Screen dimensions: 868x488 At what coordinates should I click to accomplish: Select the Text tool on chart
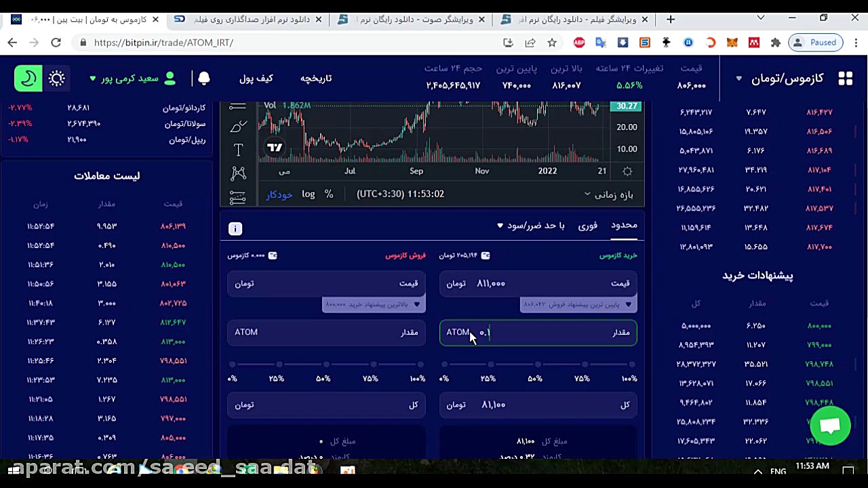pyautogui.click(x=238, y=150)
